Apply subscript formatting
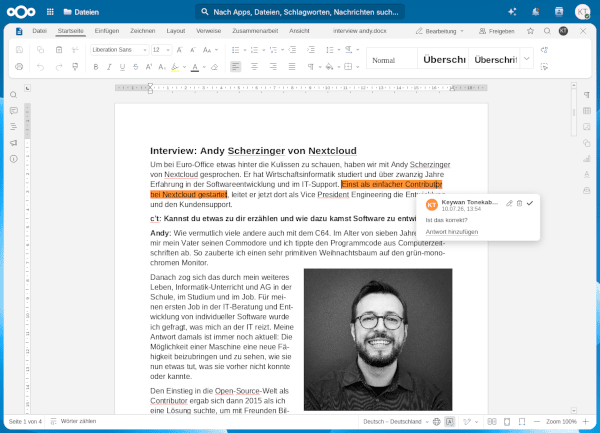Viewport: 600px width, 433px height. tap(162, 67)
